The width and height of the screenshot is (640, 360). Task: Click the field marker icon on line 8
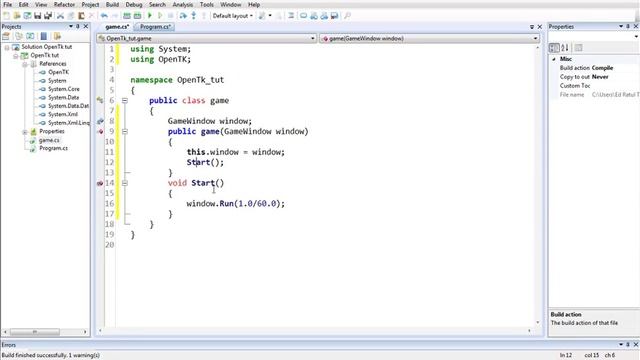pyautogui.click(x=100, y=121)
